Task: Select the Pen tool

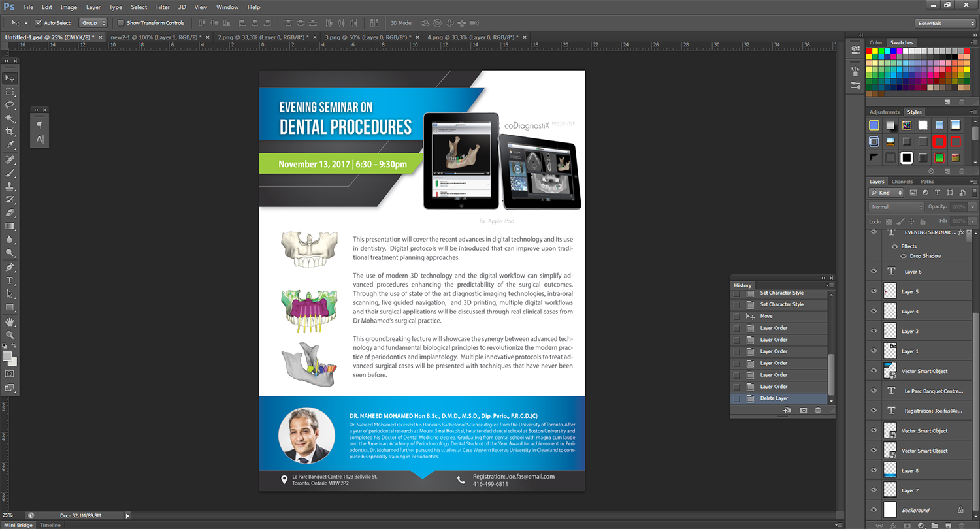Action: coord(10,268)
